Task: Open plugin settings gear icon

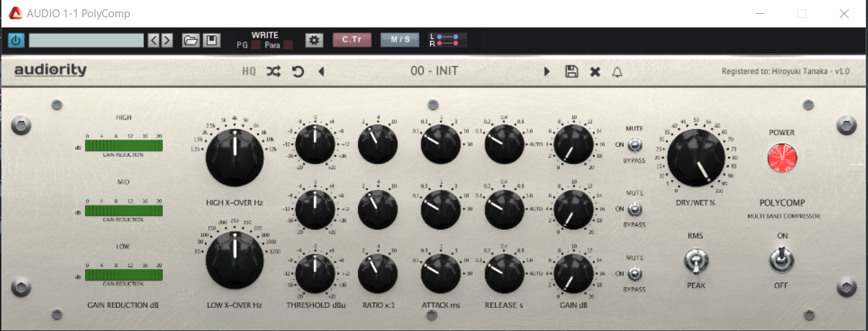Action: point(314,40)
